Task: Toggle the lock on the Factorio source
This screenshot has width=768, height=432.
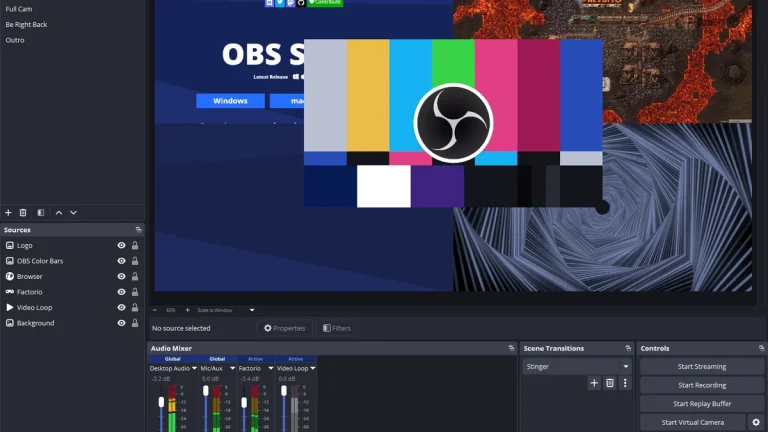Action: pyautogui.click(x=135, y=292)
